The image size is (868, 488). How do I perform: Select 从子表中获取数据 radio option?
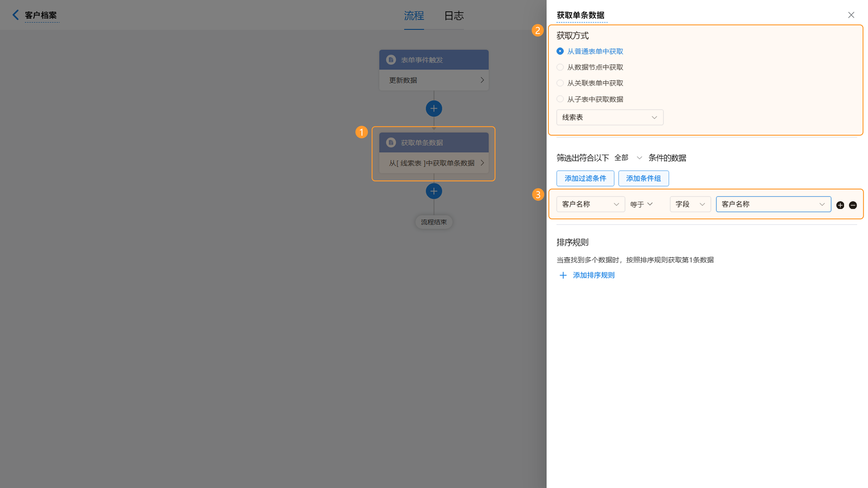560,99
